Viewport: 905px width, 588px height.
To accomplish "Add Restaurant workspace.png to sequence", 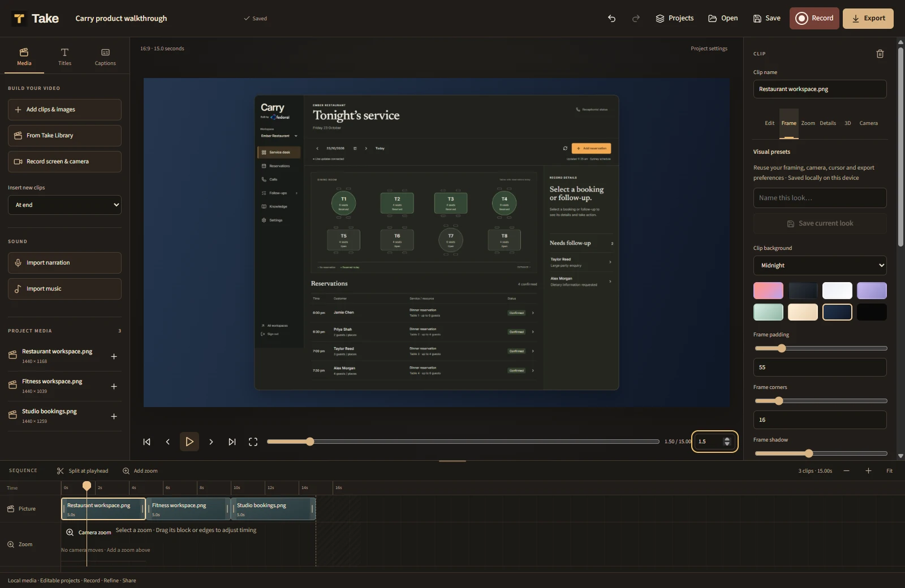I will pyautogui.click(x=114, y=356).
